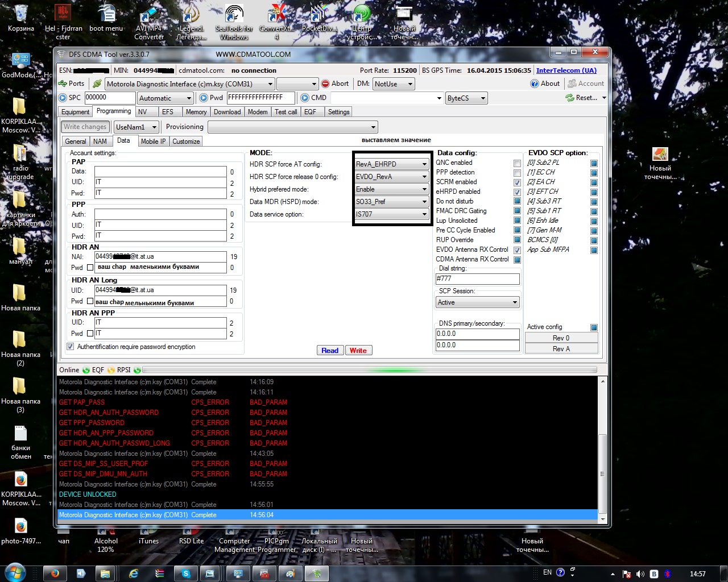
Task: Click the Account user icon
Action: coord(572,84)
